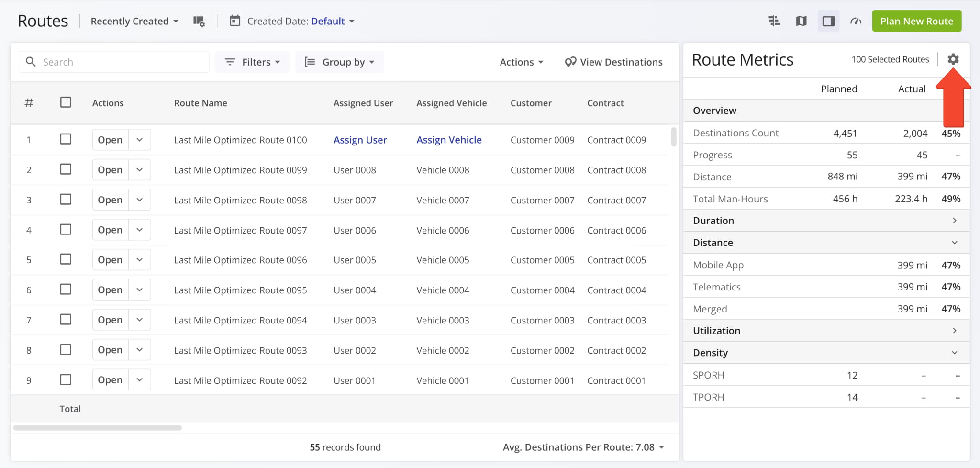
Task: Click the View Destinations pin icon
Action: pyautogui.click(x=570, y=62)
